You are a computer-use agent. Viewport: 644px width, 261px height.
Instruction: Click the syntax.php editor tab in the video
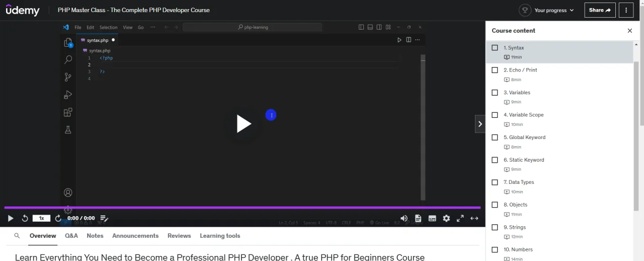[98, 40]
